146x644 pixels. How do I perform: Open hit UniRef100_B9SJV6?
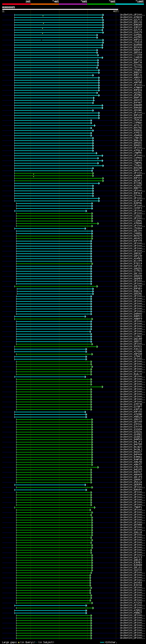pyautogui.click(x=131, y=22)
